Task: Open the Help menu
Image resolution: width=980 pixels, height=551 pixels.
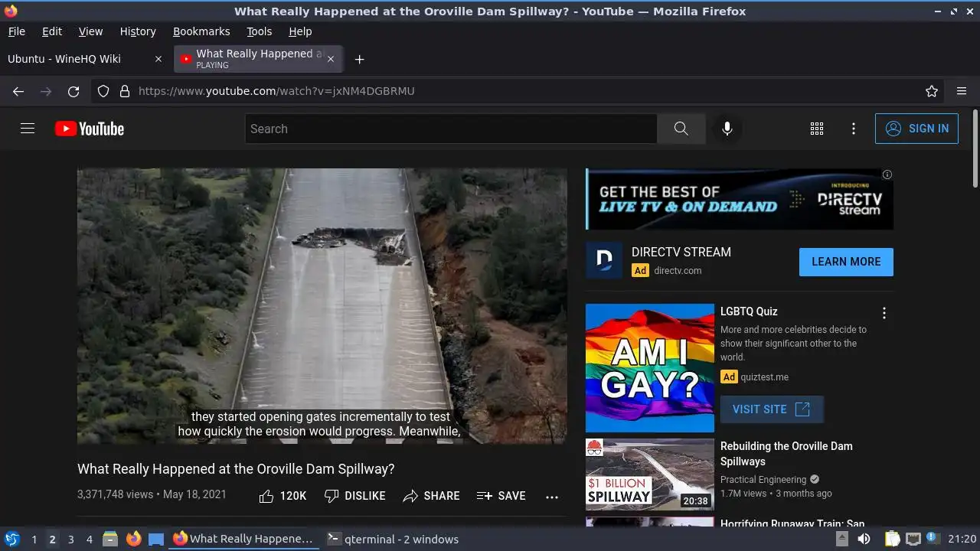Action: pyautogui.click(x=300, y=31)
